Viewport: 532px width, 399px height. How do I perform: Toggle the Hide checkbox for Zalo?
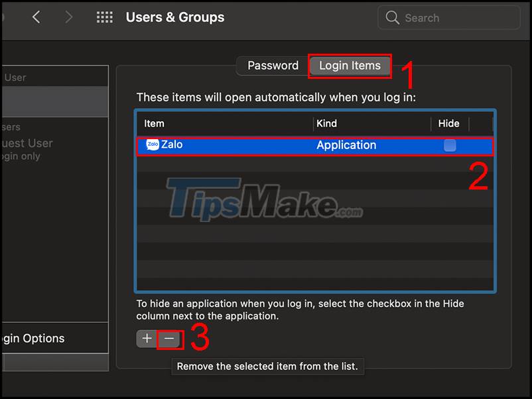(450, 144)
